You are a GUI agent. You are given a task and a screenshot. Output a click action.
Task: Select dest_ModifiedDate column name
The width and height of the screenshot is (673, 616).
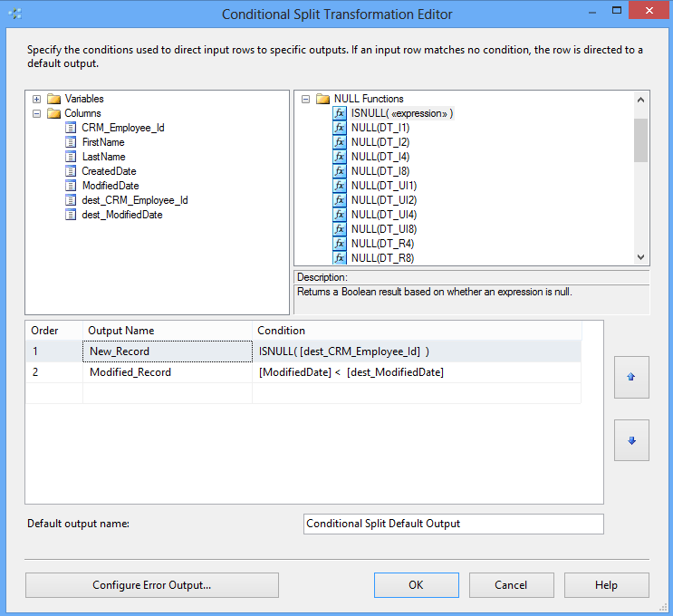click(x=122, y=215)
